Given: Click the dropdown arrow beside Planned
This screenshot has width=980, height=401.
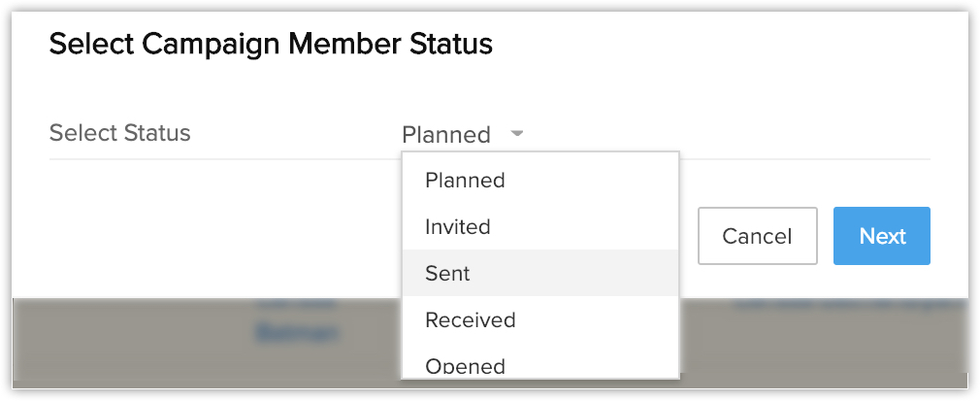Looking at the screenshot, I should (x=517, y=134).
